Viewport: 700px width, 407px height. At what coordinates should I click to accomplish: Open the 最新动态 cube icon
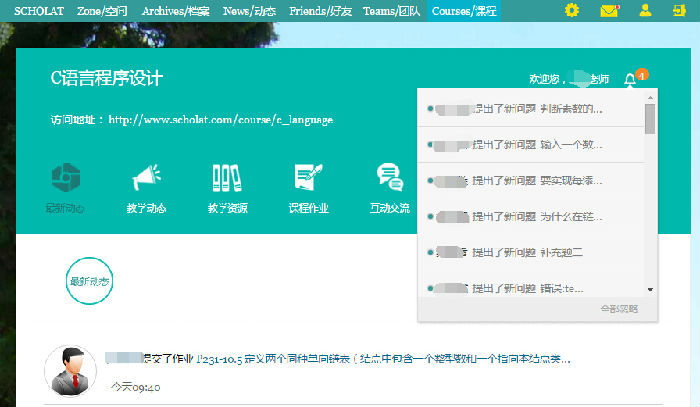[65, 178]
